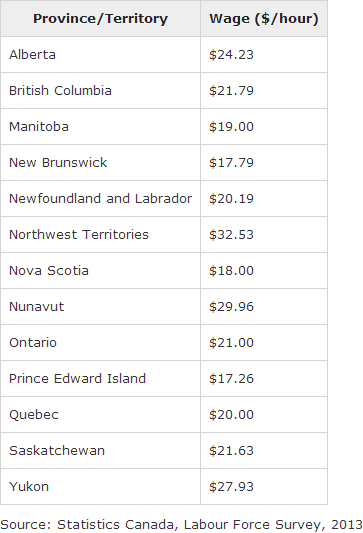The height and width of the screenshot is (533, 363).
Task: Select the $32.53 wage value
Action: (x=231, y=235)
